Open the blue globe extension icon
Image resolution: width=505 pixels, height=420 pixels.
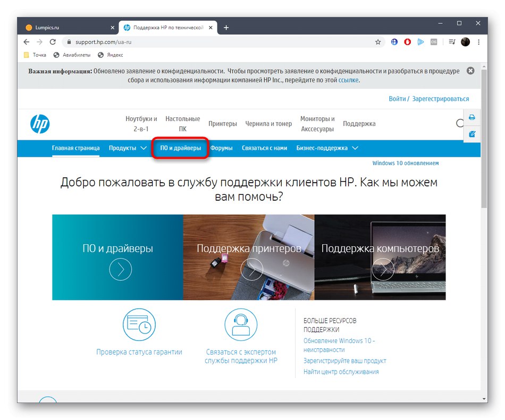(x=394, y=42)
